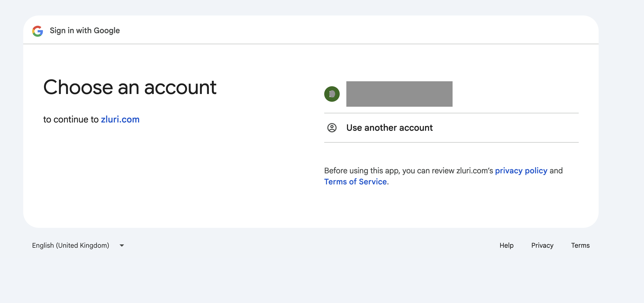Click Use another account
644x303 pixels.
(389, 128)
